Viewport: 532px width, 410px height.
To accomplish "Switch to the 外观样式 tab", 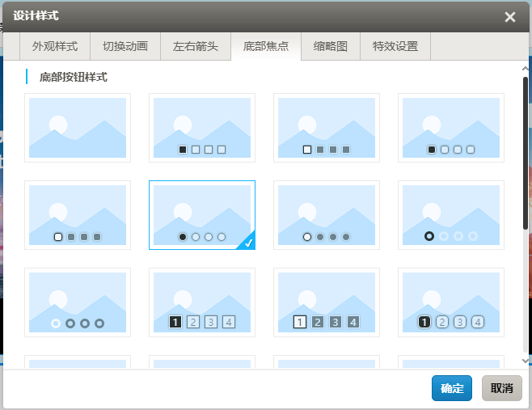I will click(55, 47).
